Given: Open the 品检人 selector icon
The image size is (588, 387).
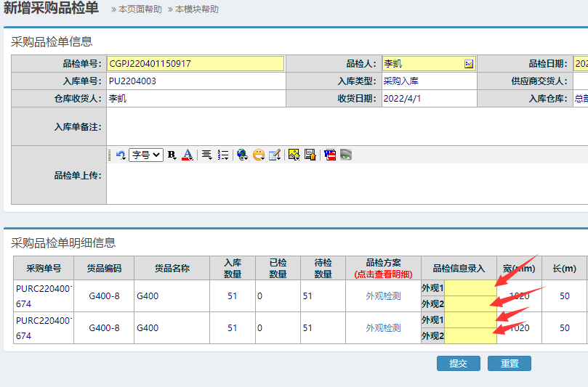Looking at the screenshot, I should click(x=469, y=64).
